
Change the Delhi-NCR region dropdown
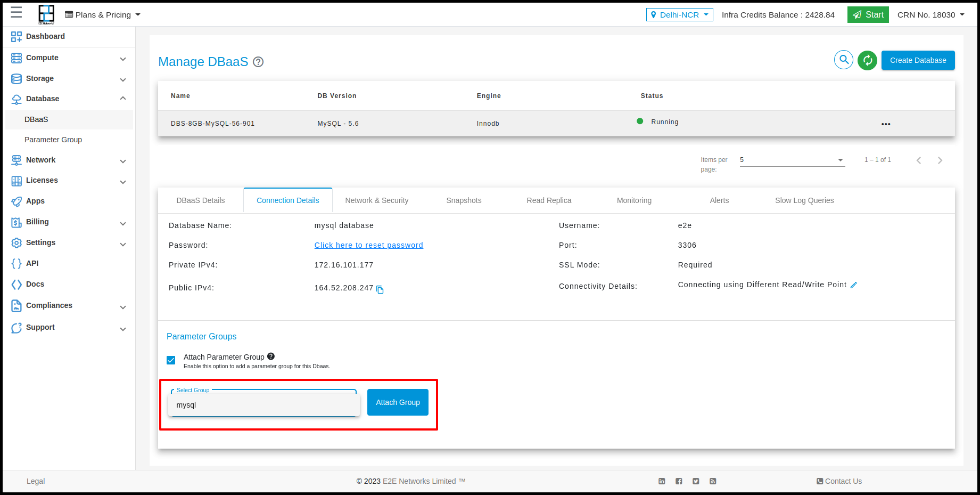[x=680, y=14]
